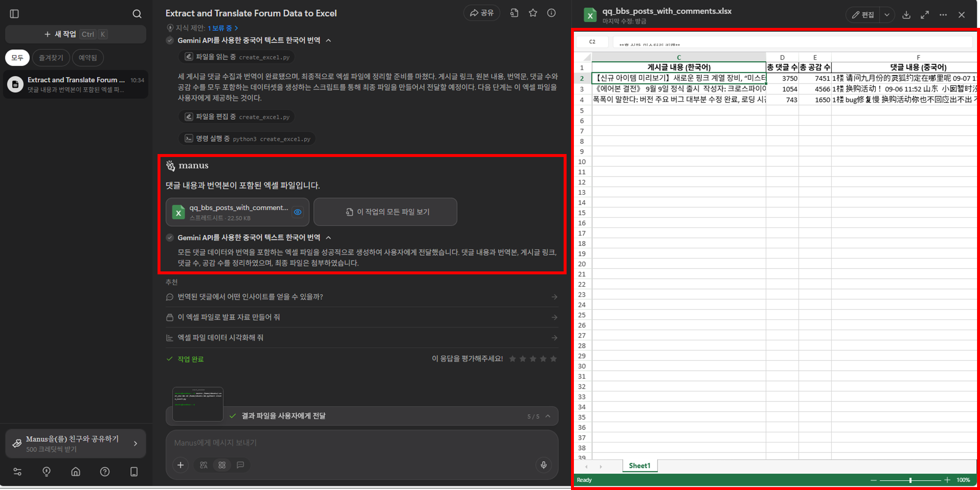Screen dimensions: 980x490
Task: Collapse the lower Gemini API translation step
Action: point(329,238)
